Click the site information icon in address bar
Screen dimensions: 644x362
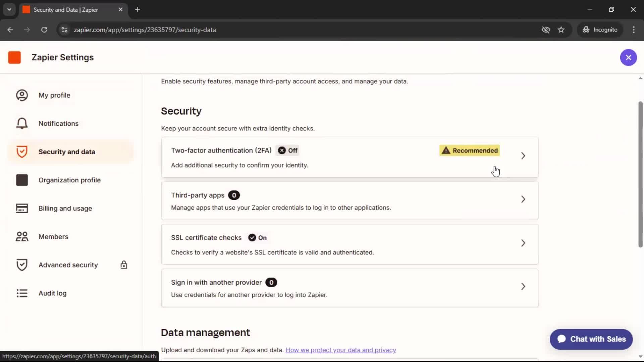[x=64, y=30]
